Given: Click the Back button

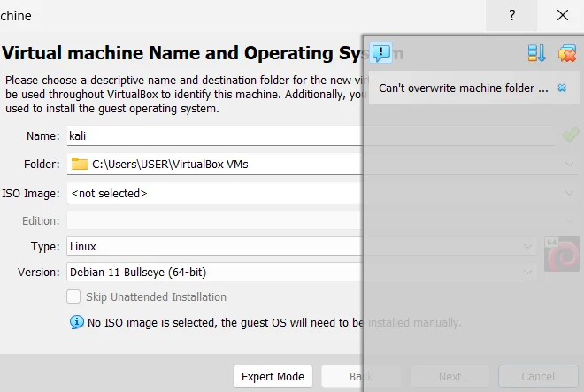Looking at the screenshot, I should click(x=360, y=376).
